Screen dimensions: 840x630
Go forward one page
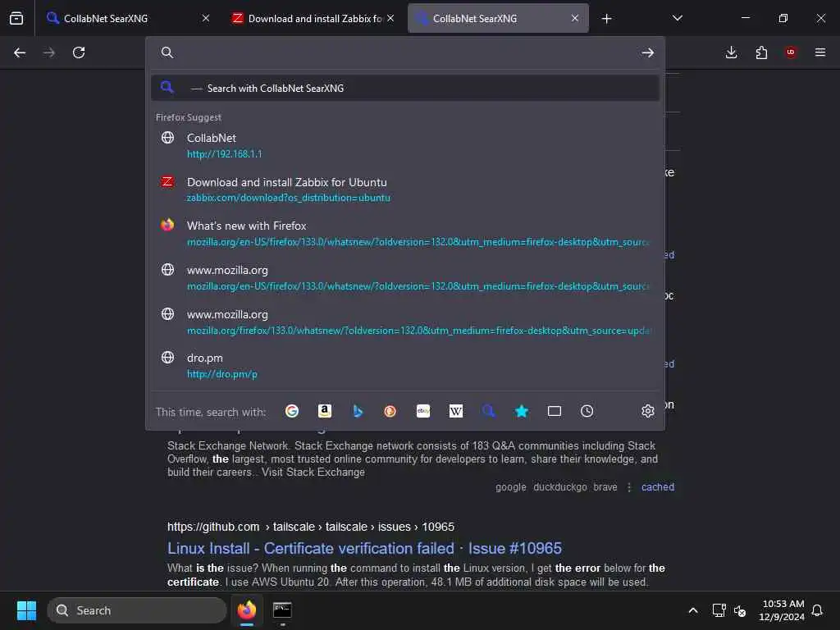pyautogui.click(x=49, y=52)
